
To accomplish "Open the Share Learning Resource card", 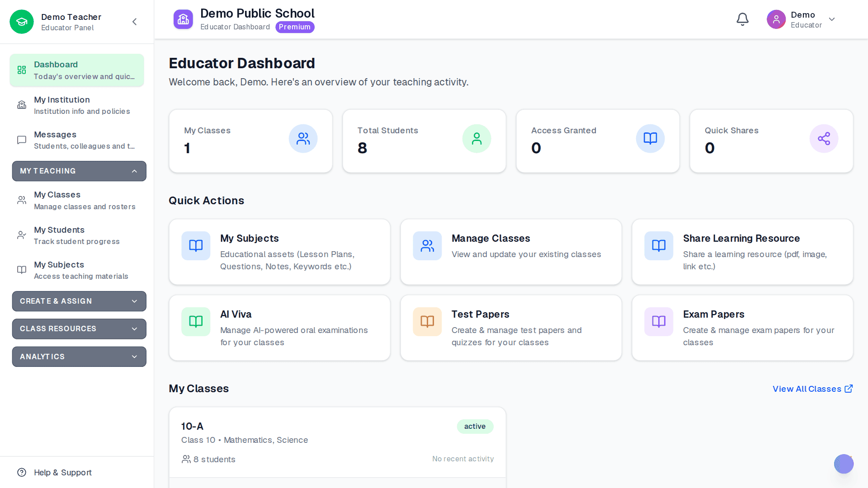I will [x=742, y=252].
